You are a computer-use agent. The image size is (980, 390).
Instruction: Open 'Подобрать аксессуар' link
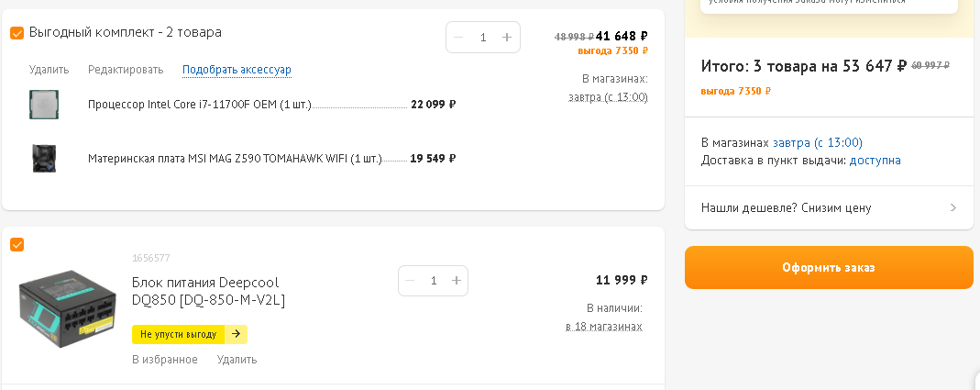click(x=237, y=70)
